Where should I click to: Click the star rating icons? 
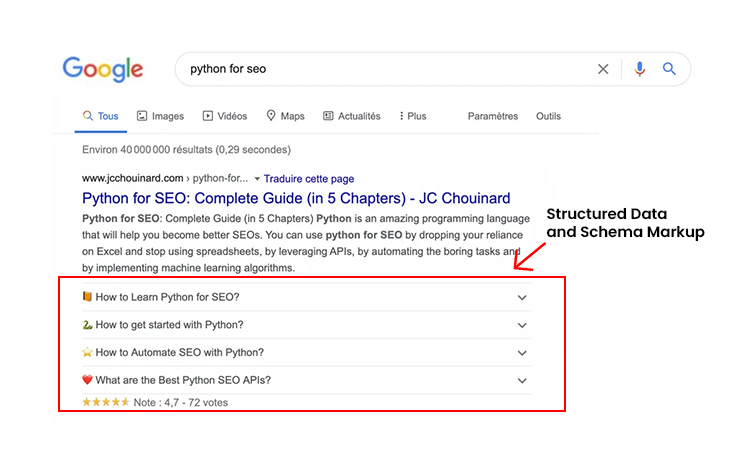(105, 402)
